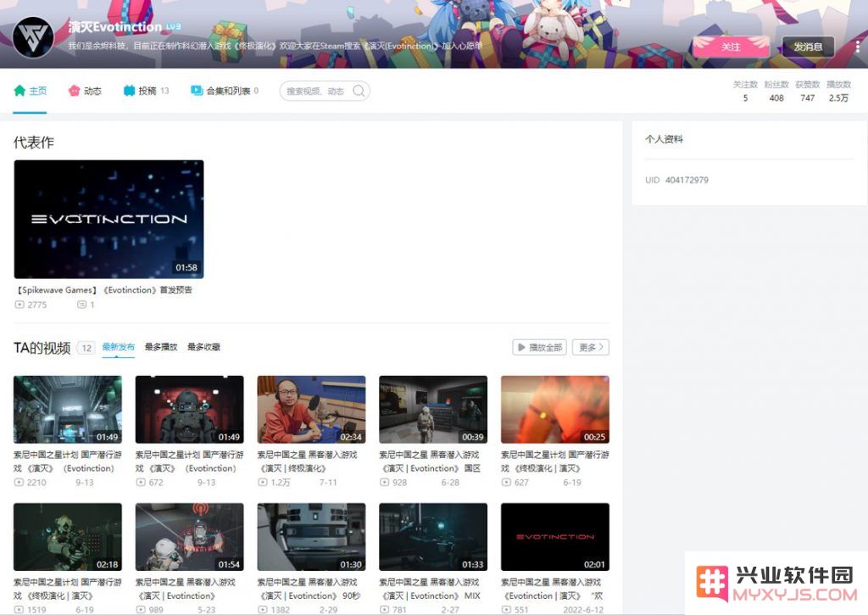Open the 01:30 video thumbnail
Viewport: 868px width, 615px height.
point(311,537)
